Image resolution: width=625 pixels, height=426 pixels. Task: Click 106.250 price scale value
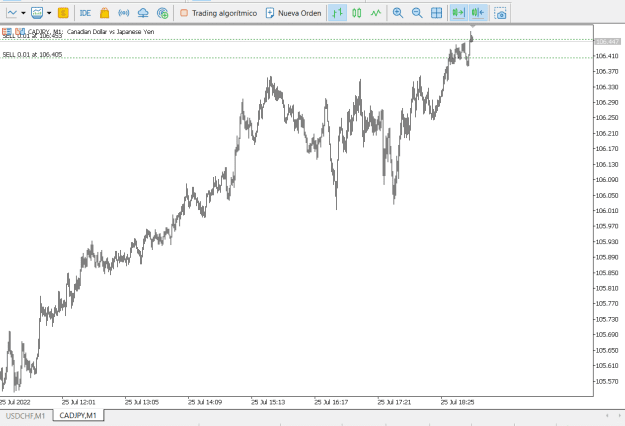click(607, 118)
